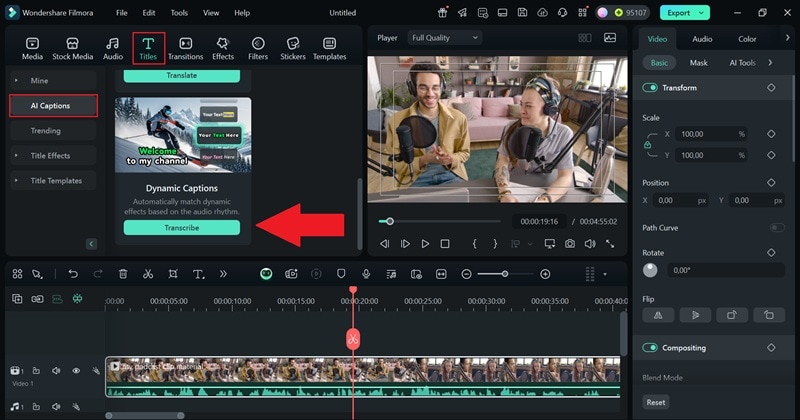Open the Stickers tab
800x420 pixels.
[x=293, y=49]
